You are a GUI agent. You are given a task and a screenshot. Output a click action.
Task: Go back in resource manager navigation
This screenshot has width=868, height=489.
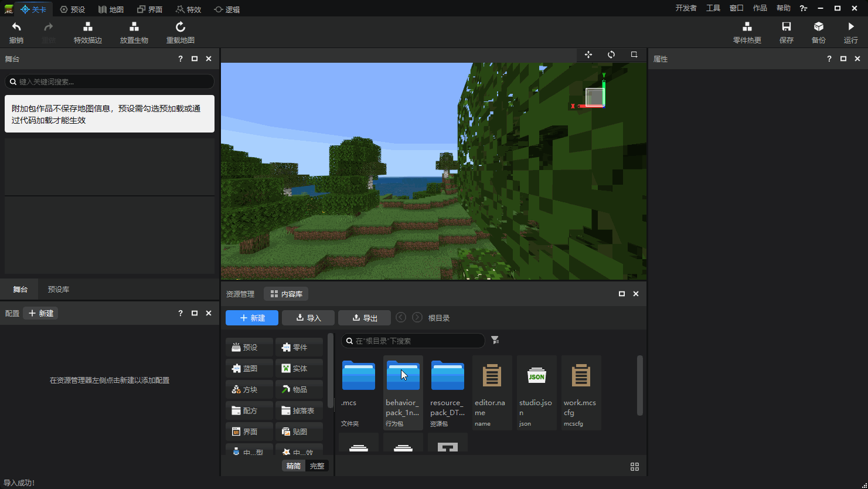tap(401, 317)
